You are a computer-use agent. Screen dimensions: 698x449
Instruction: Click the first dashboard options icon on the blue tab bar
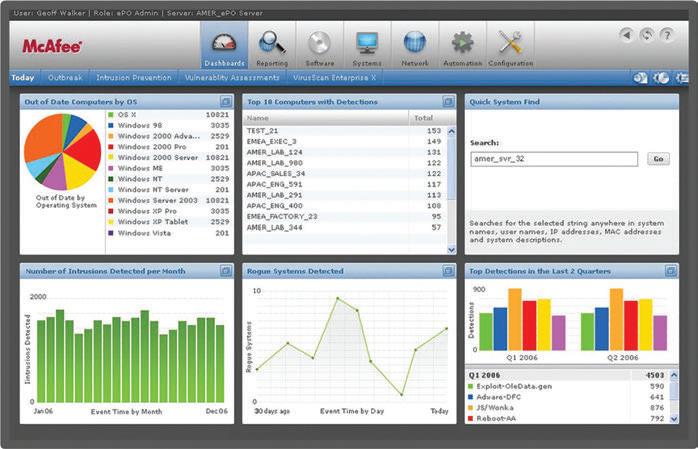tap(640, 78)
